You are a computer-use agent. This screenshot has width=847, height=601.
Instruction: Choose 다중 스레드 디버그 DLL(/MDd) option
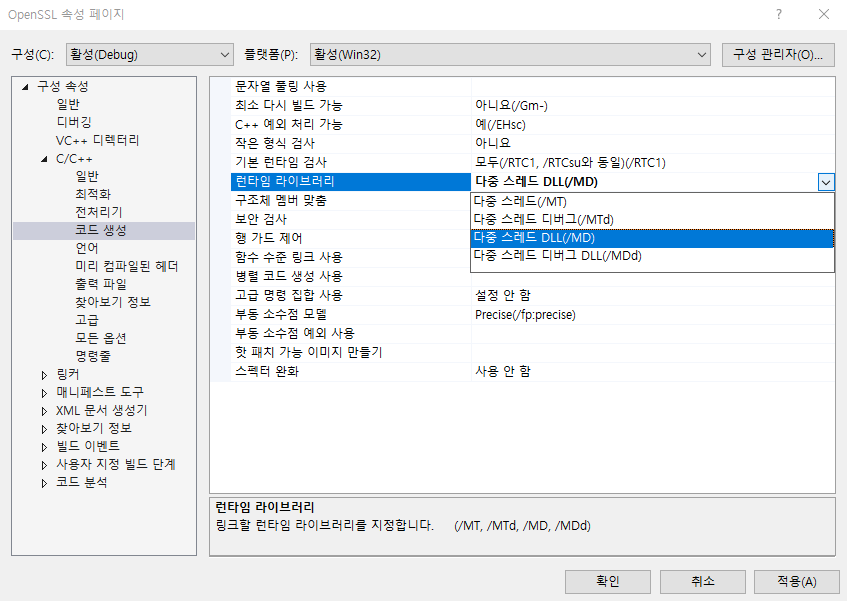coord(652,255)
